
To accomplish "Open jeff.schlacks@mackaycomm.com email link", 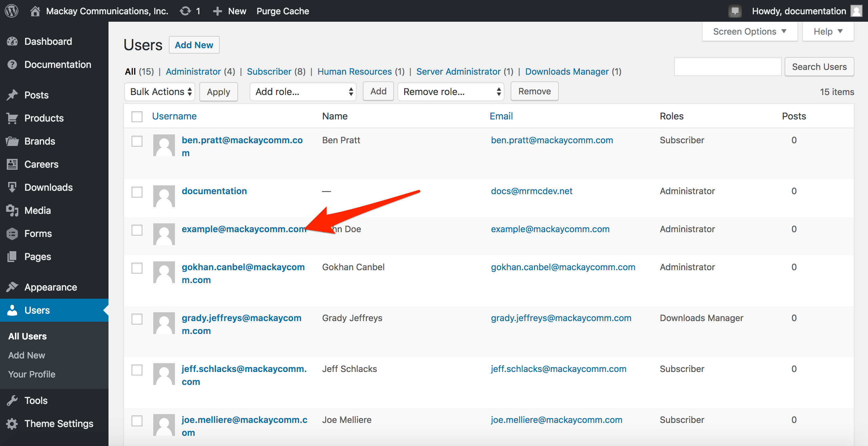I will [x=558, y=369].
